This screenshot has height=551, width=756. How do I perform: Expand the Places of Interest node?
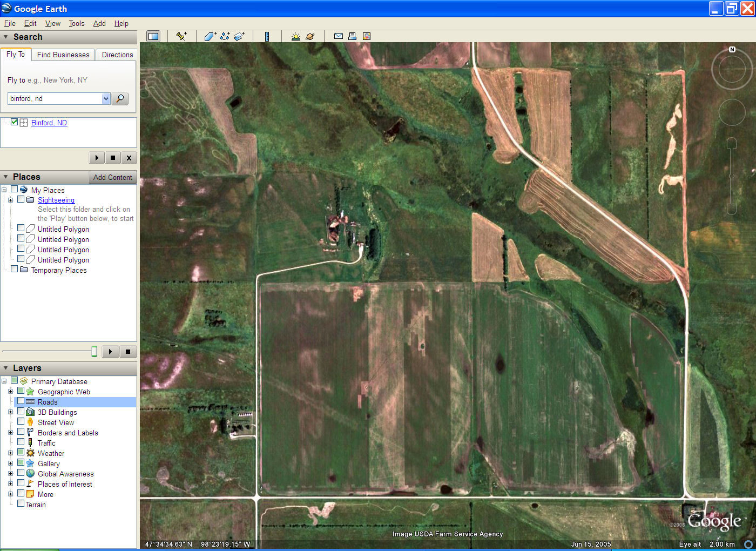[x=10, y=484]
